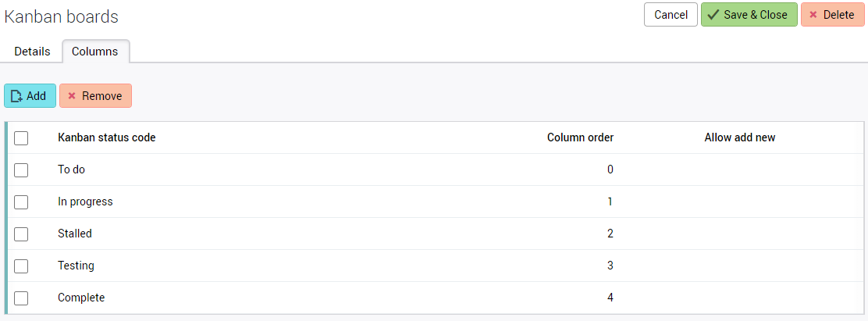
Task: Switch to the Details tab
Action: pos(32,52)
